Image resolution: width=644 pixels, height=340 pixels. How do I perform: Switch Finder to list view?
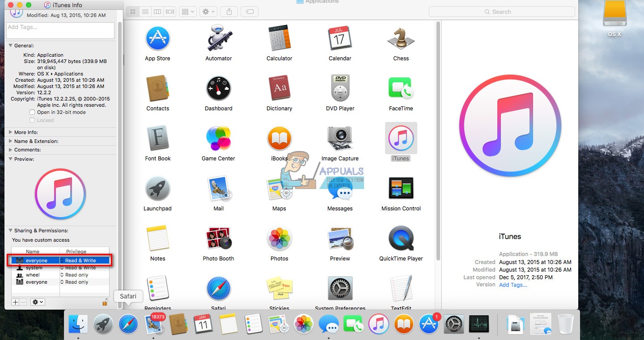tap(145, 11)
